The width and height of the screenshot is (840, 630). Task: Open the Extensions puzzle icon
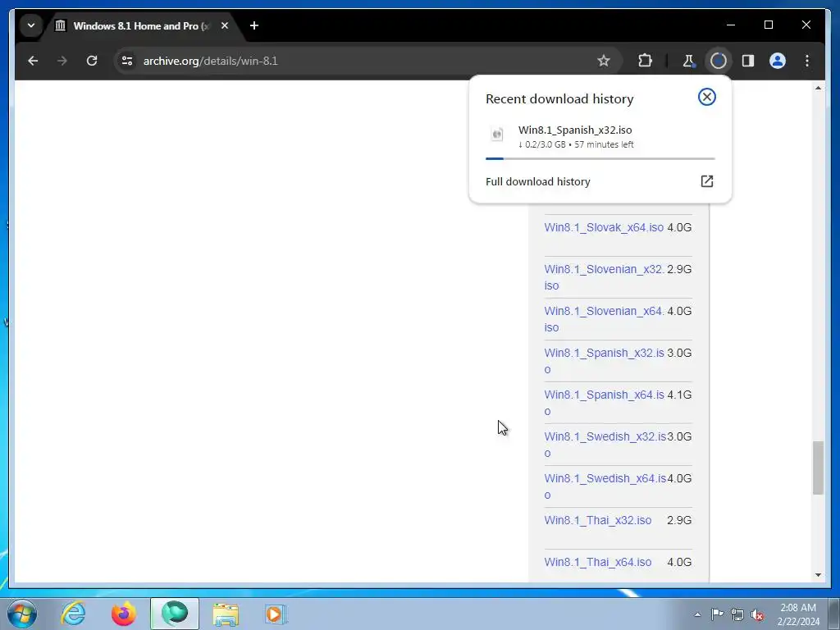645,61
